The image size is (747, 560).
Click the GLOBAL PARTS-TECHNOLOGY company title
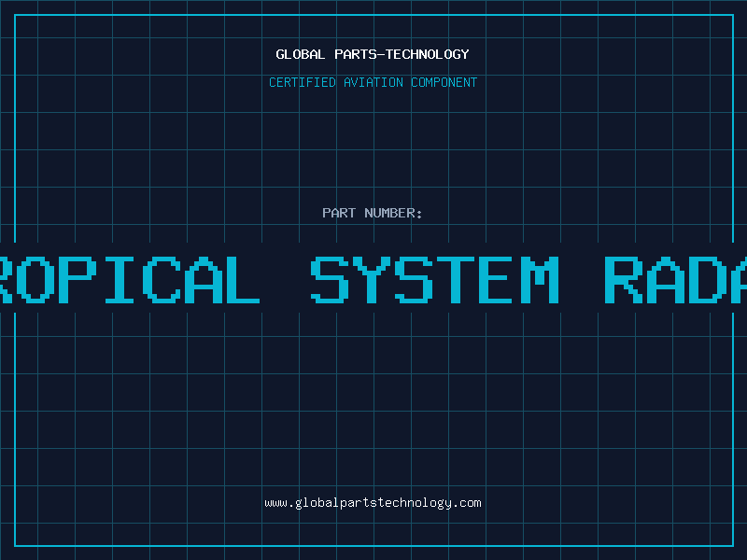(373, 54)
